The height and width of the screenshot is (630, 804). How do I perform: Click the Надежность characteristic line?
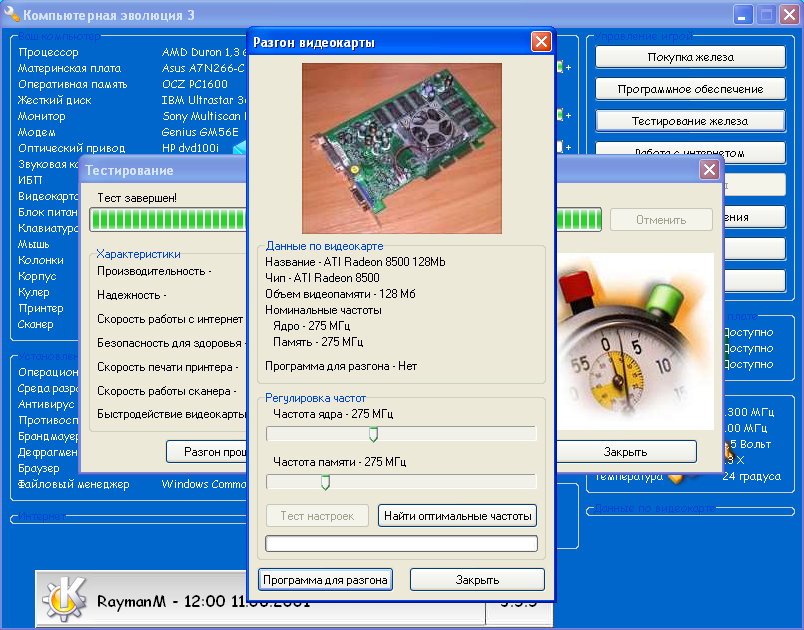point(132,295)
